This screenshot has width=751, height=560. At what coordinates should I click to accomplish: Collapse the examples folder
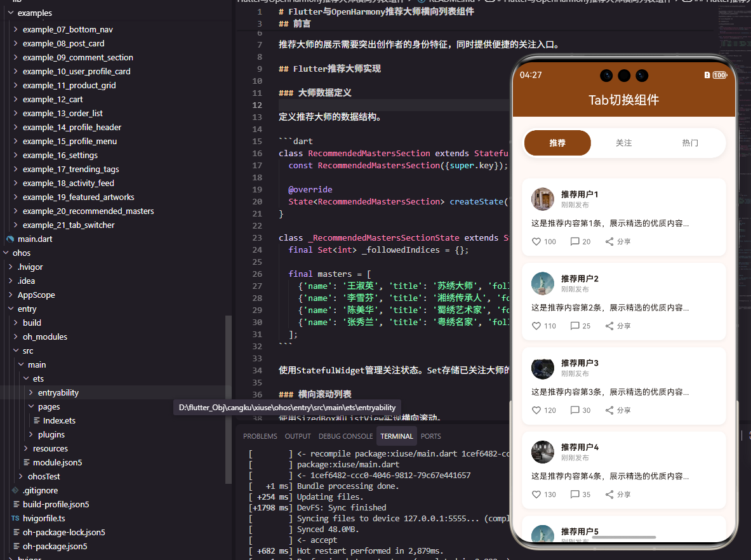tap(11, 13)
